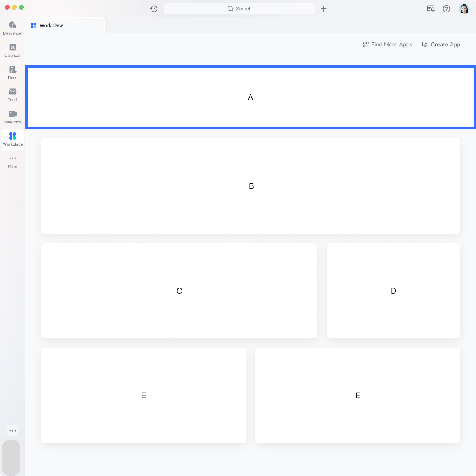Click the card labeled B
This screenshot has width=476, height=476.
point(250,186)
